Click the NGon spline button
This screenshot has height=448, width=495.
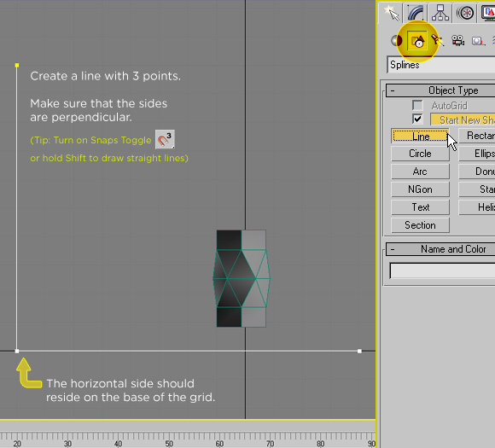[x=420, y=189]
